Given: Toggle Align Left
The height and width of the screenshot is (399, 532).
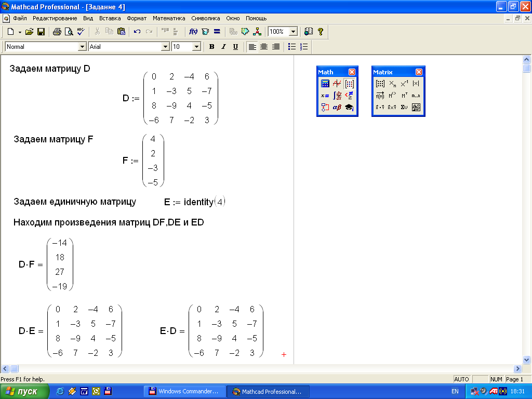Looking at the screenshot, I should click(252, 47).
